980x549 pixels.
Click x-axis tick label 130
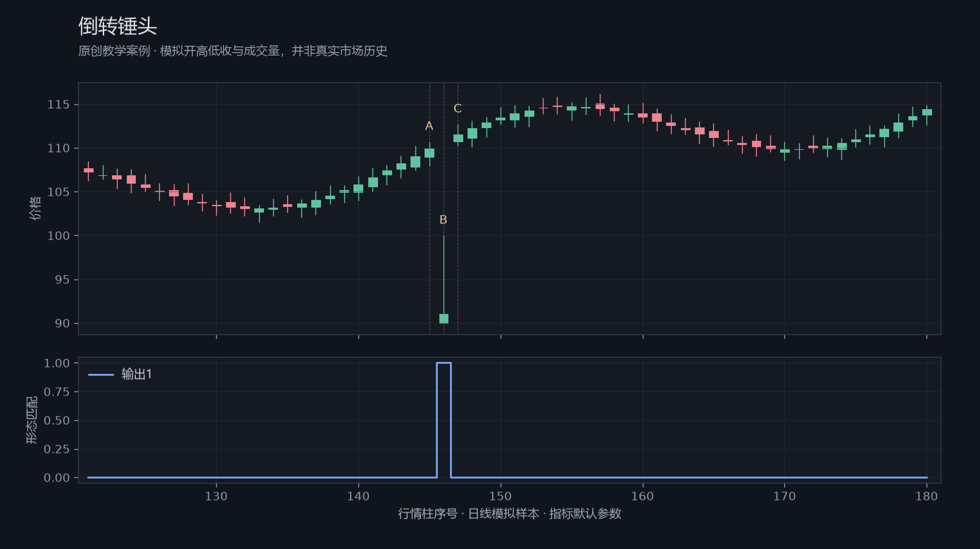pos(216,496)
